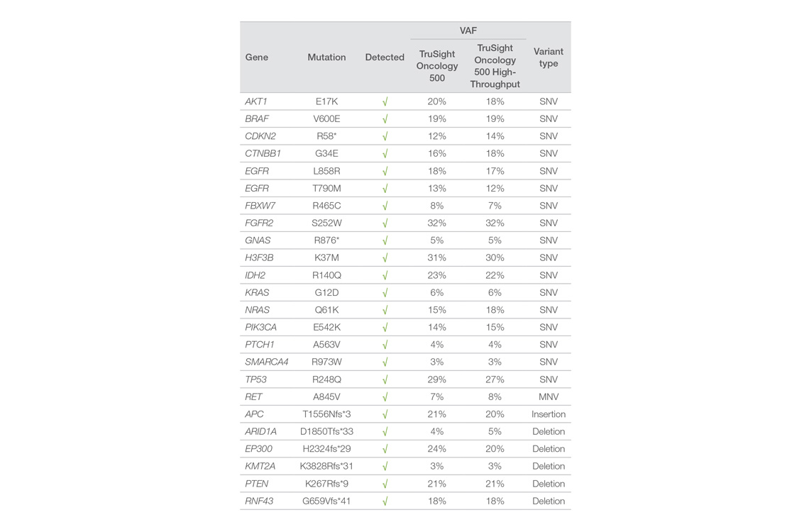Select the L858R mutation cell
This screenshot has height=532, width=809.
click(326, 171)
